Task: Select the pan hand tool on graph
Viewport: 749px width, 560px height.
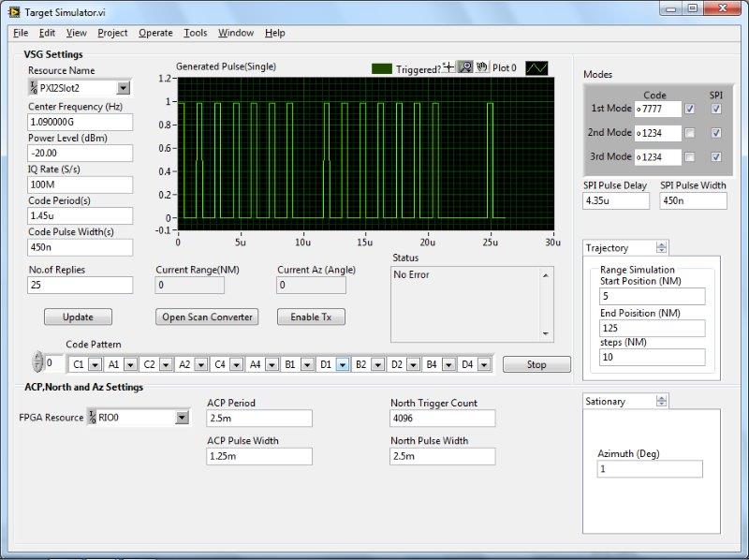Action: pos(481,68)
